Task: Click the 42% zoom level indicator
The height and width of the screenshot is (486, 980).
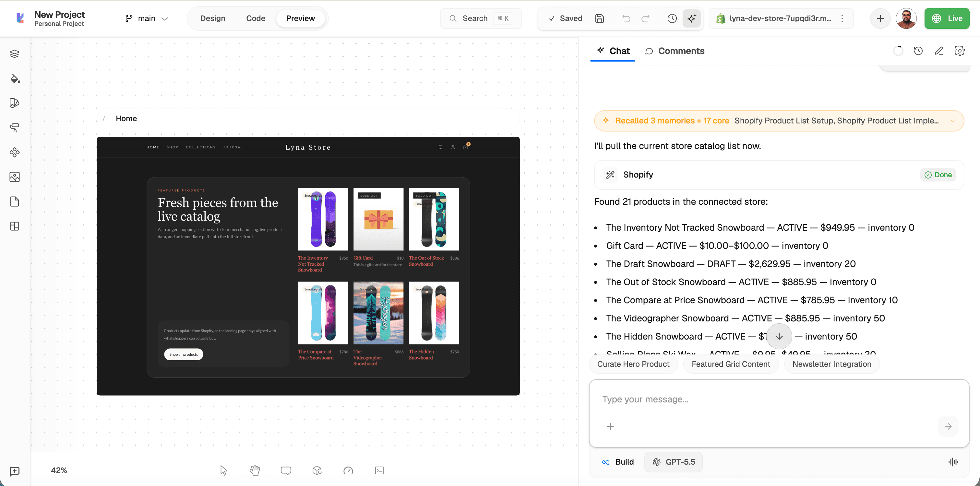Action: click(x=59, y=470)
